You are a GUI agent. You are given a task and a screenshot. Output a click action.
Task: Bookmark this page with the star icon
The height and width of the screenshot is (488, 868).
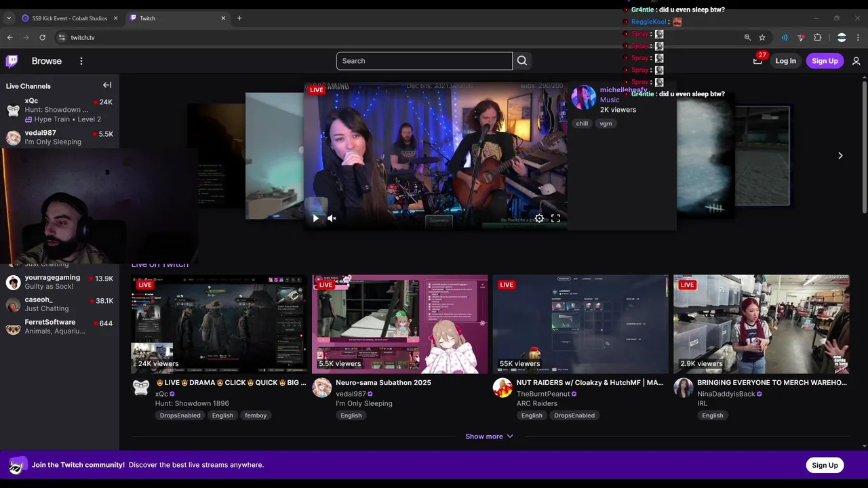click(762, 37)
